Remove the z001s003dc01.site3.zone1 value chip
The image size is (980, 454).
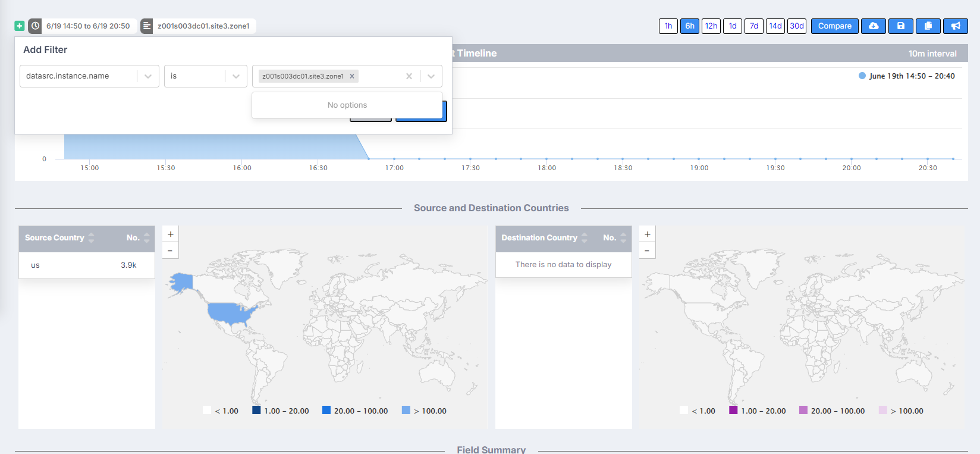352,76
